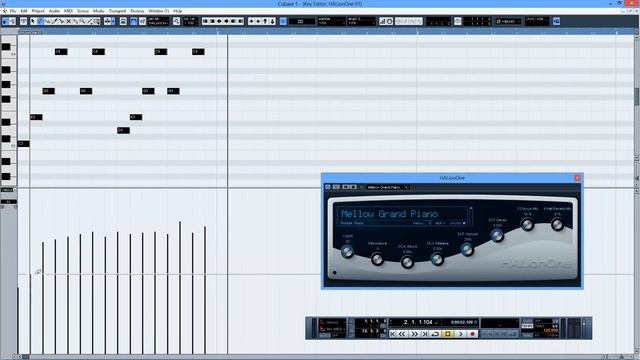Click transpose down octave arrow
This screenshot has width=640, height=360.
point(272,21)
